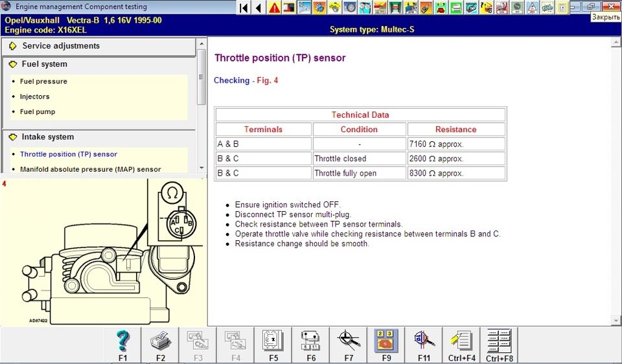This screenshot has width=622, height=364.
Task: Select Injectors in the Fuel system list
Action: tap(34, 97)
